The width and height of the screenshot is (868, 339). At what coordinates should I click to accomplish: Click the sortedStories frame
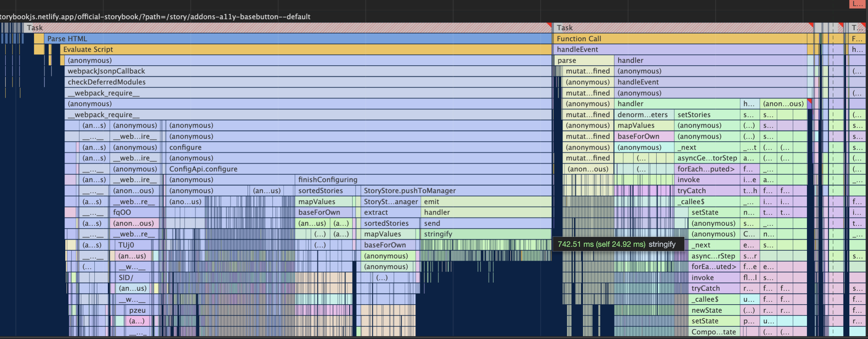pos(319,190)
